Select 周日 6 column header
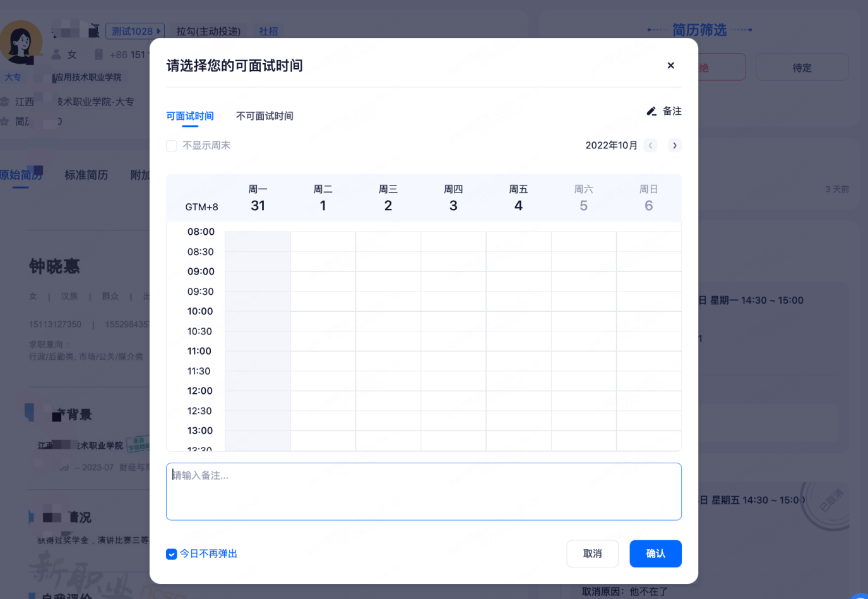The height and width of the screenshot is (599, 868). tap(648, 198)
